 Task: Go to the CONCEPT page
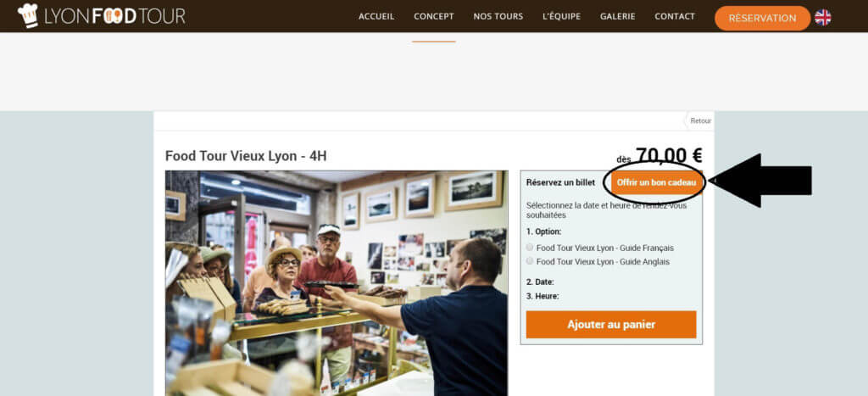coord(434,17)
